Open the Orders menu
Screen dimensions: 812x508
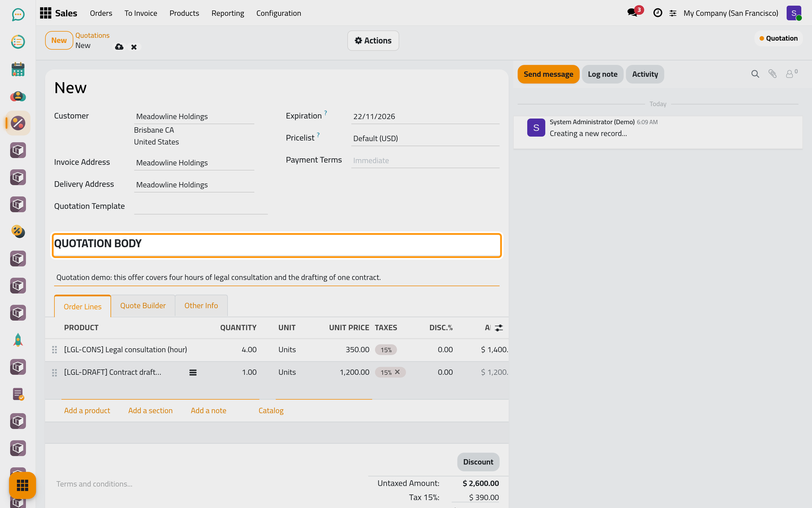[101, 13]
